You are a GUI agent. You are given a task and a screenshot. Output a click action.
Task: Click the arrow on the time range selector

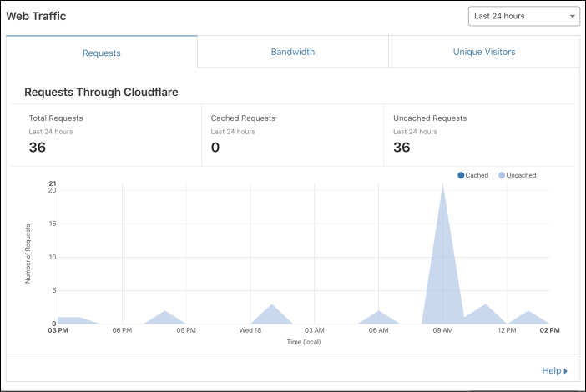click(x=573, y=16)
